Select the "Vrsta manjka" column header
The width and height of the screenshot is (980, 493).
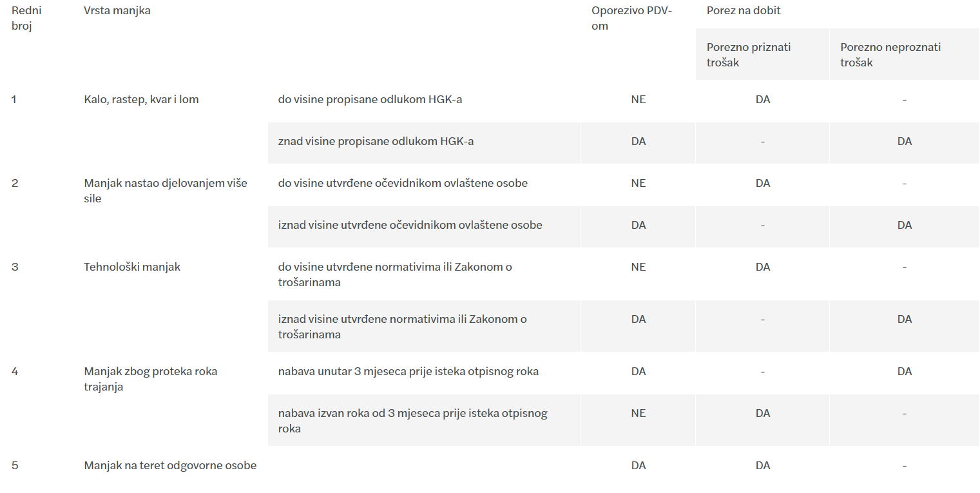pyautogui.click(x=117, y=10)
